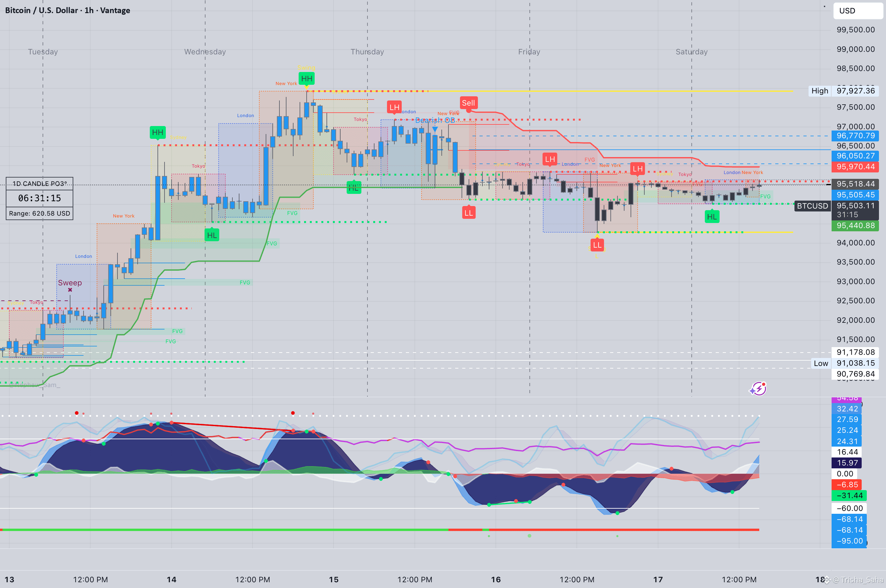This screenshot has width=886, height=588.
Task: Click the green 95,440.88 price tag
Action: (855, 225)
